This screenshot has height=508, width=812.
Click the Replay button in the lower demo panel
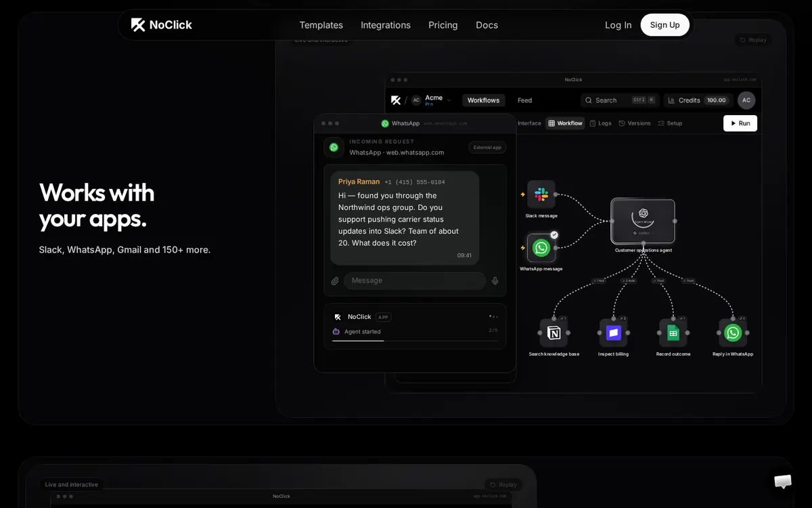[x=505, y=484]
